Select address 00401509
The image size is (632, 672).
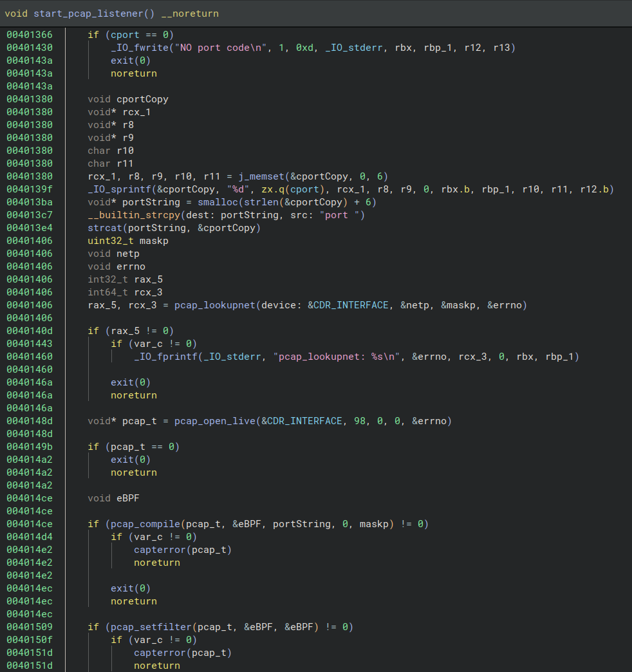click(x=30, y=626)
